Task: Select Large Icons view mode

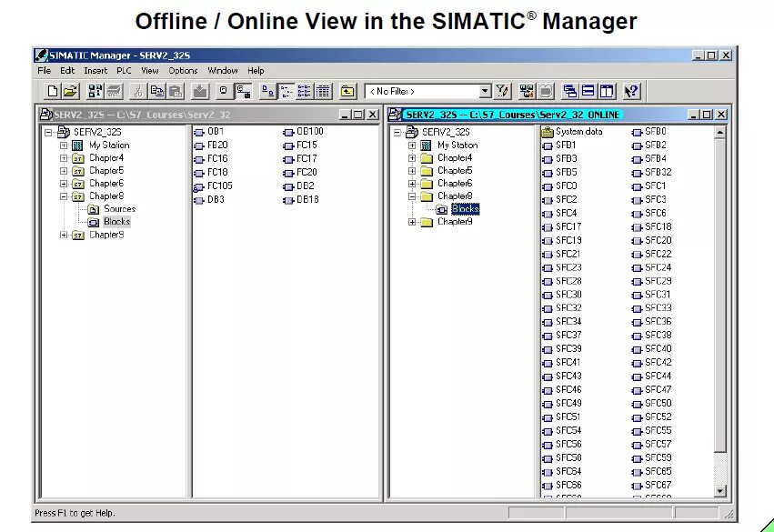Action: pyautogui.click(x=267, y=91)
